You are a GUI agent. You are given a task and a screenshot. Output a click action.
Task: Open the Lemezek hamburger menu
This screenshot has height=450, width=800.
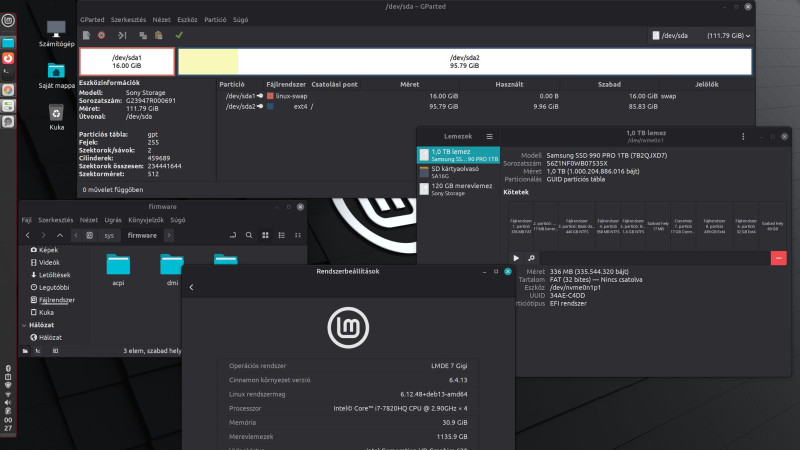pos(489,136)
